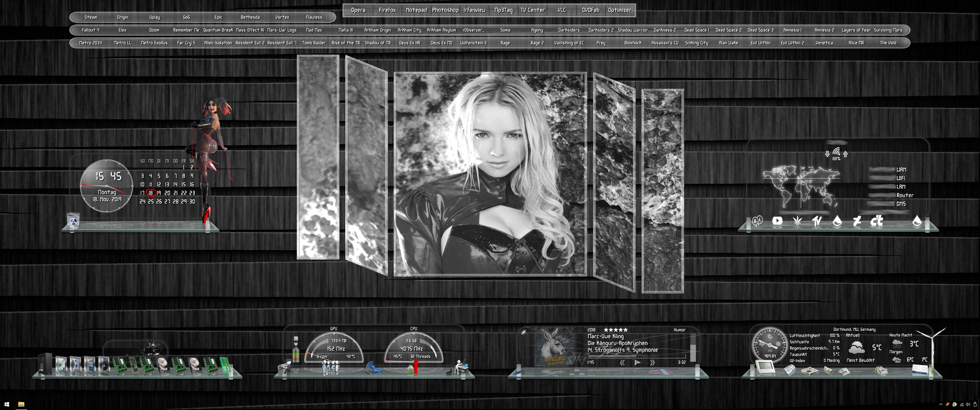Click the CD discs icon on player shelf
The height and width of the screenshot is (410, 980).
tap(660, 372)
